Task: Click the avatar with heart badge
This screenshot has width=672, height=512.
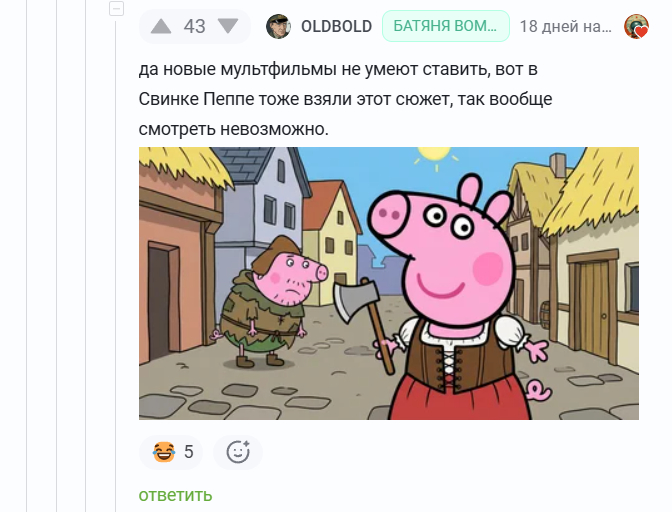Action: pyautogui.click(x=636, y=26)
